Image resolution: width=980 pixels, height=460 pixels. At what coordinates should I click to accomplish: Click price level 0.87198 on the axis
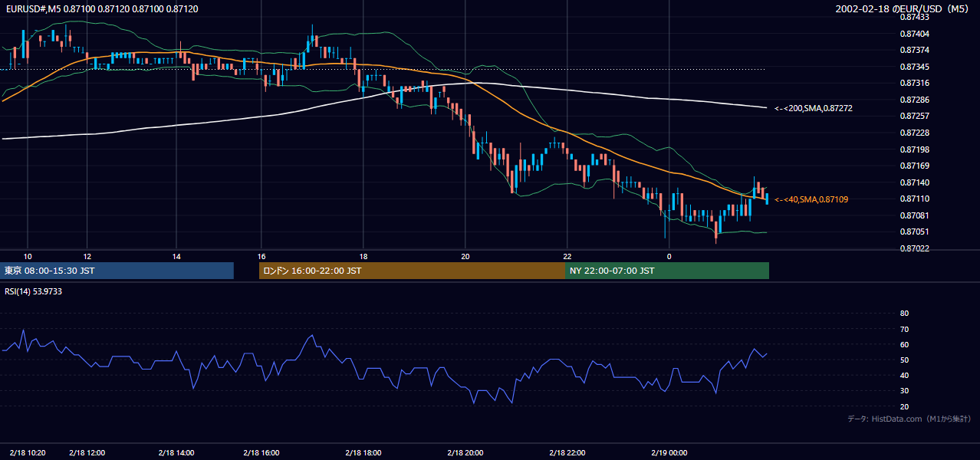[914, 149]
